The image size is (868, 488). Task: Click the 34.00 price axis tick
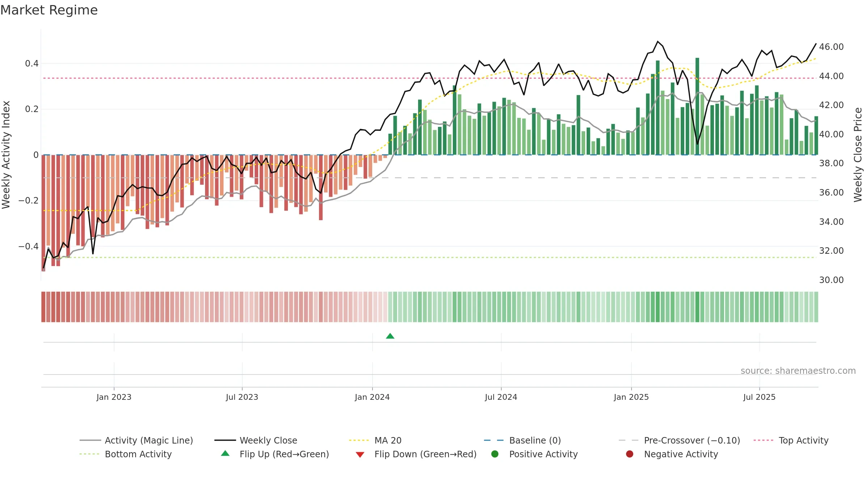tap(831, 222)
